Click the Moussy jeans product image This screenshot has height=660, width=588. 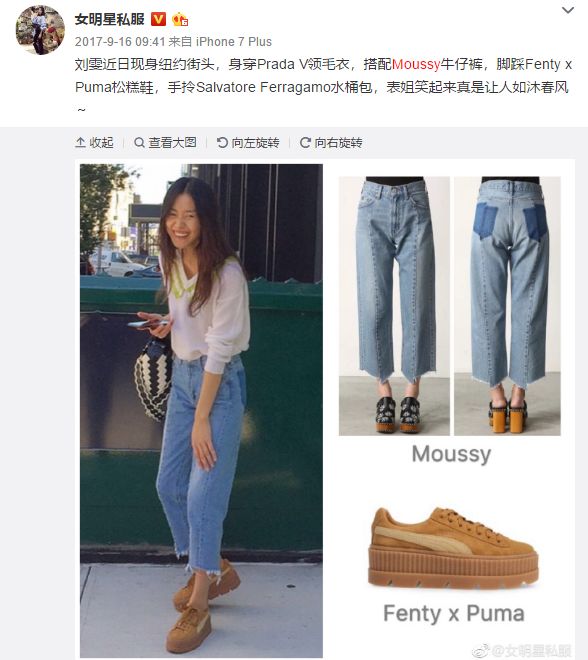point(450,306)
